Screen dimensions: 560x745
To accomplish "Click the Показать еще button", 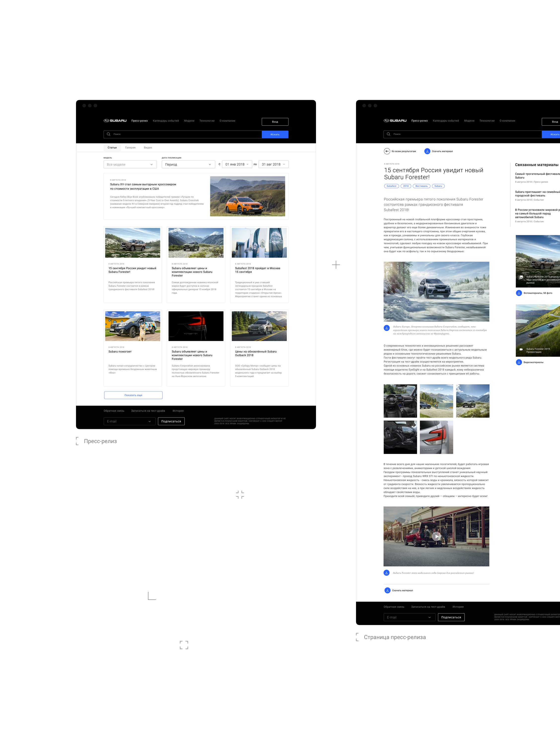I will 133,395.
